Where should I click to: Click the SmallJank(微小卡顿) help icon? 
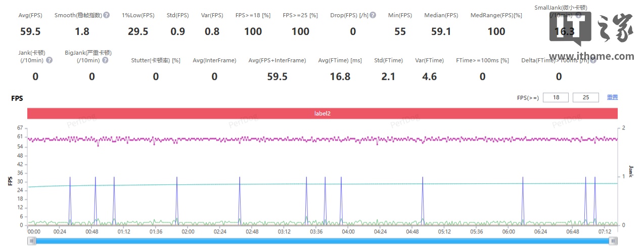578,15
